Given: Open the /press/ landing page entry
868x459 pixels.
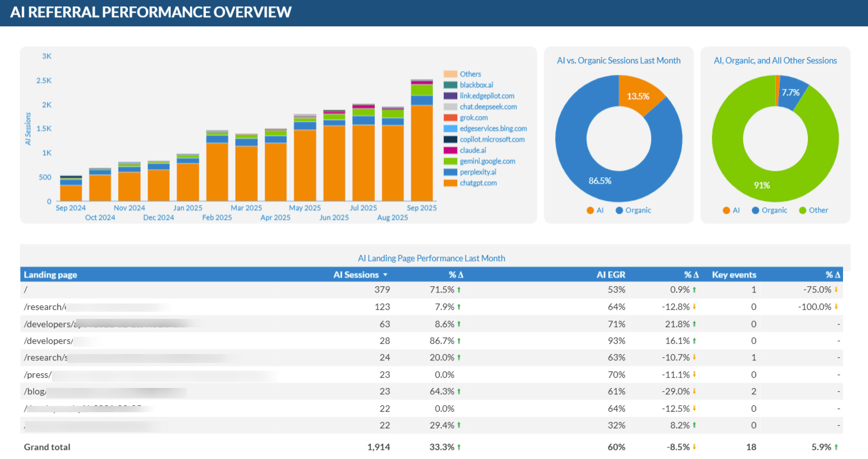Looking at the screenshot, I should (x=37, y=374).
